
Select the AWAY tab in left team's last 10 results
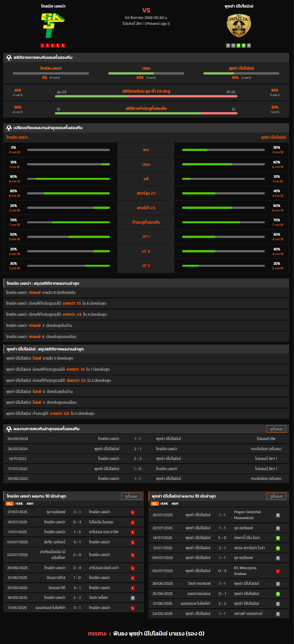tap(30, 504)
